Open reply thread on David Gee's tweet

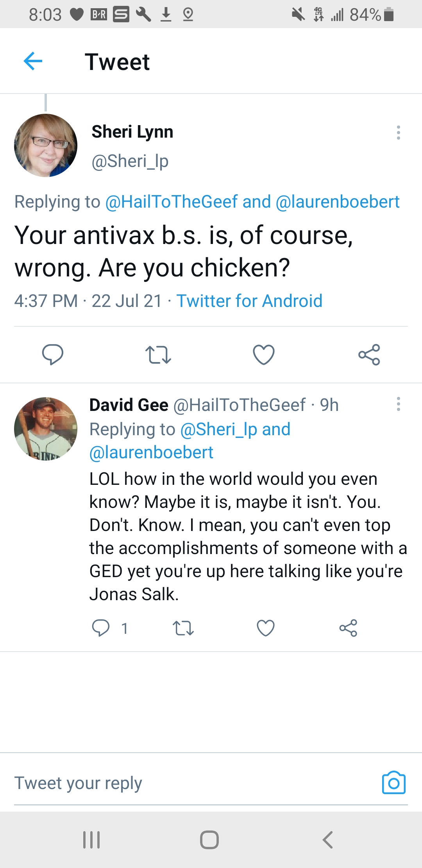click(101, 628)
